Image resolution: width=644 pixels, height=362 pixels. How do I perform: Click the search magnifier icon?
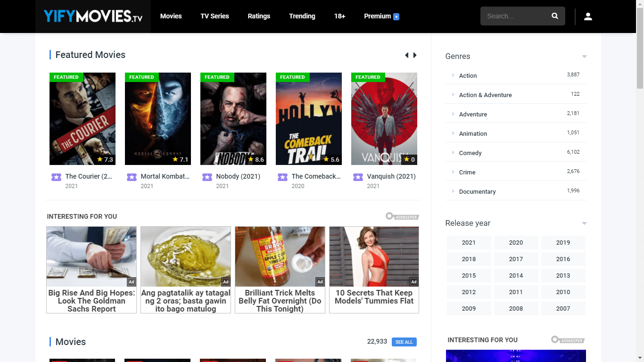point(555,16)
